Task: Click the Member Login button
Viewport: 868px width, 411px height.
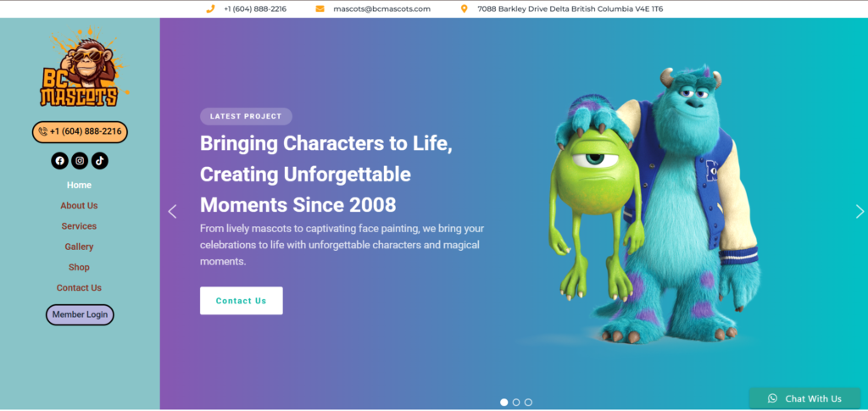Action: tap(80, 314)
